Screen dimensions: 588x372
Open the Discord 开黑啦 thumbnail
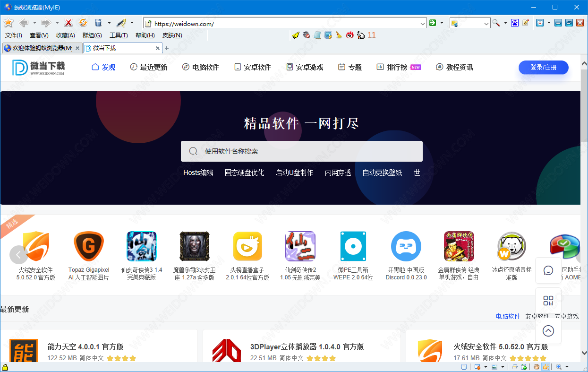pyautogui.click(x=406, y=246)
